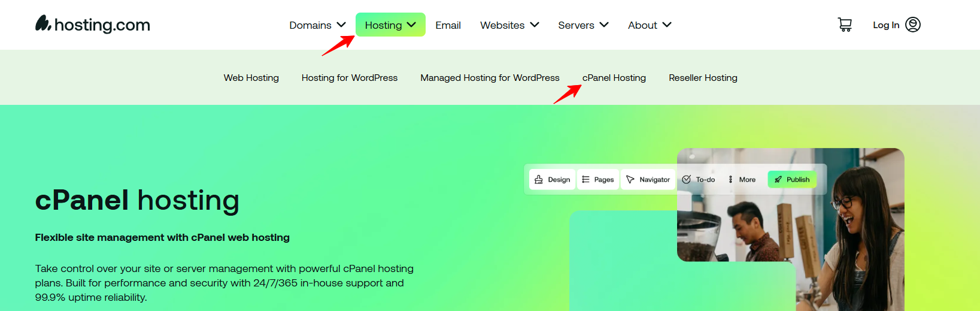Click the To-do checkmark icon
Screen dimensions: 980x311
[x=687, y=179]
